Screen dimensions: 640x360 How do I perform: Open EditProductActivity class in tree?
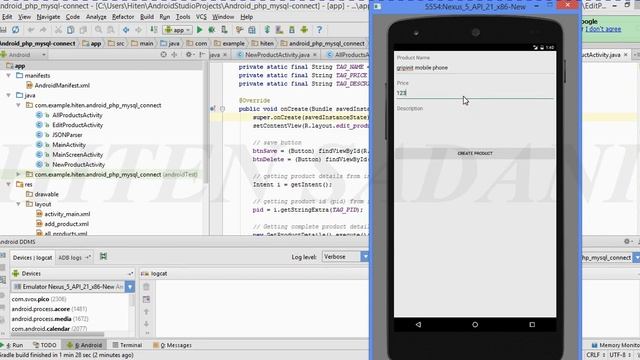69,125
